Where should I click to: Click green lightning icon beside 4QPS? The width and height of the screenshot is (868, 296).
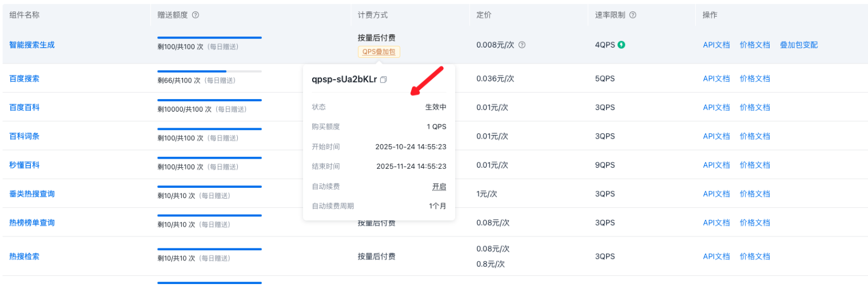point(621,45)
